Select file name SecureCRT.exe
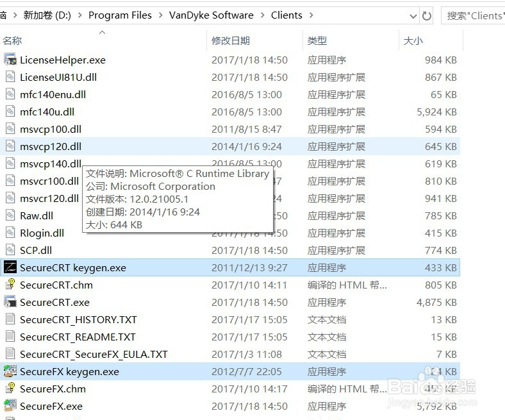This screenshot has width=505, height=420. tap(54, 302)
